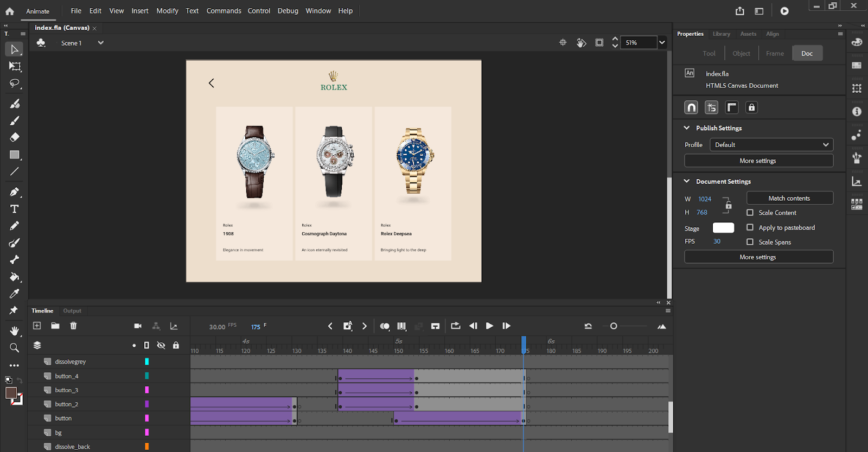Select the Selection arrow tool
Screen dimensions: 868x452
(x=15, y=49)
